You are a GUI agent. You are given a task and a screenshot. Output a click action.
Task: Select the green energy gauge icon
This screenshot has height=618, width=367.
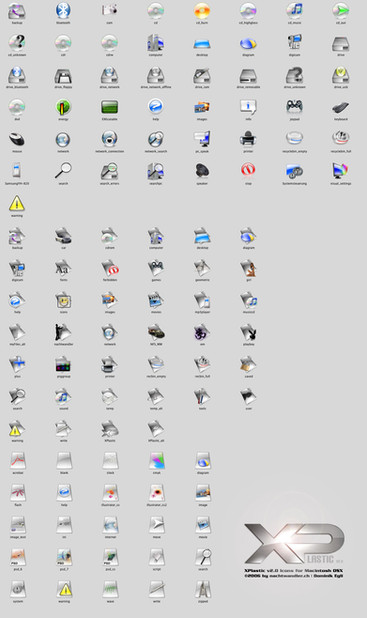63,107
